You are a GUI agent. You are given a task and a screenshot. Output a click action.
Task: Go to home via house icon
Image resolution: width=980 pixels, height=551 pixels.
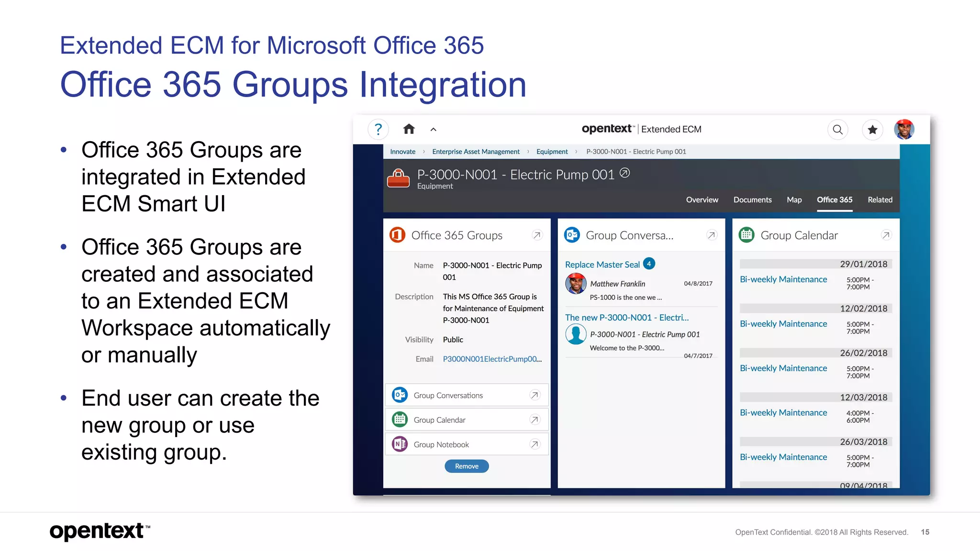click(409, 129)
